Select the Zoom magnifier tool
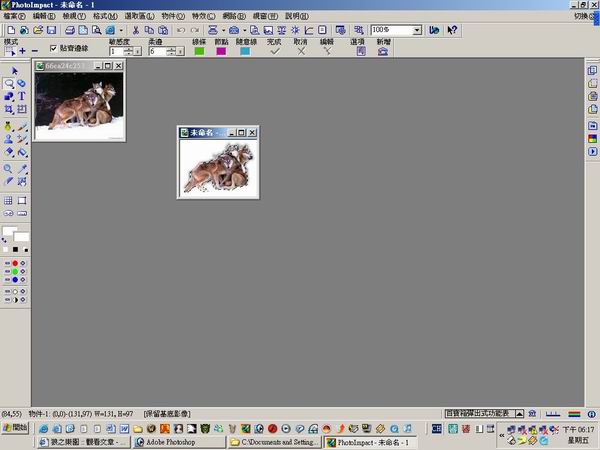Viewport: 600px width, 450px height. click(x=8, y=169)
